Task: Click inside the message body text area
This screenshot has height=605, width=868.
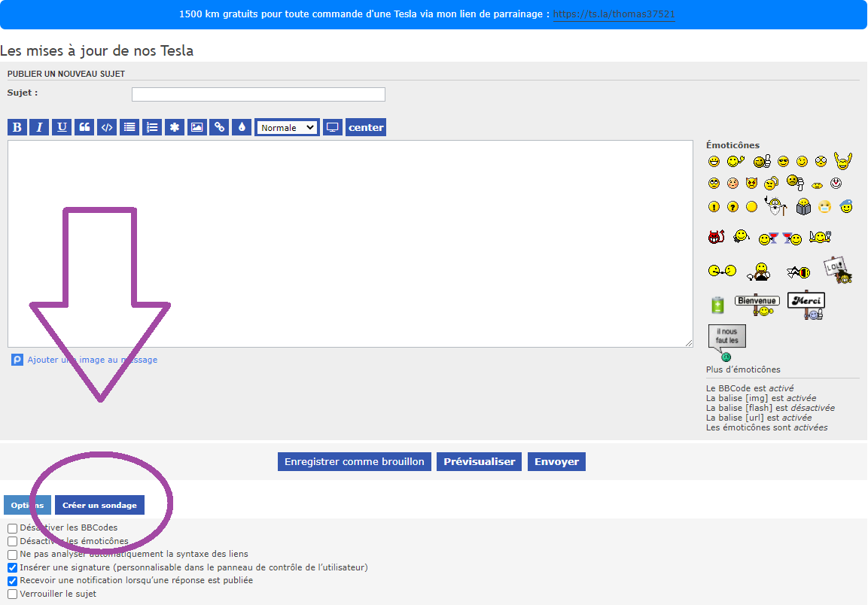Action: (350, 244)
